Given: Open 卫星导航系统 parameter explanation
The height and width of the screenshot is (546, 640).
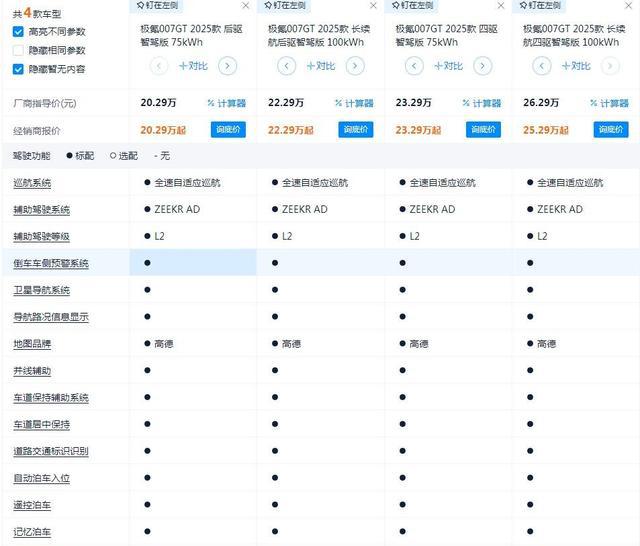Looking at the screenshot, I should coord(42,291).
